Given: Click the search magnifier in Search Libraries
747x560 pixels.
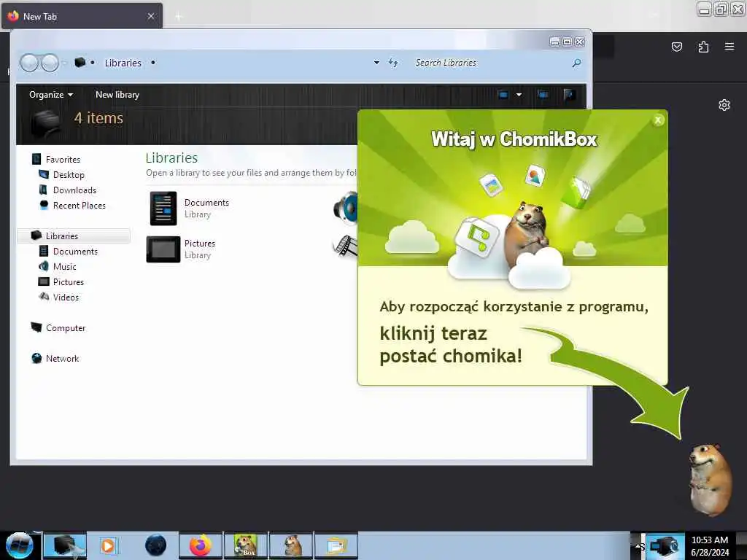Looking at the screenshot, I should [x=576, y=63].
